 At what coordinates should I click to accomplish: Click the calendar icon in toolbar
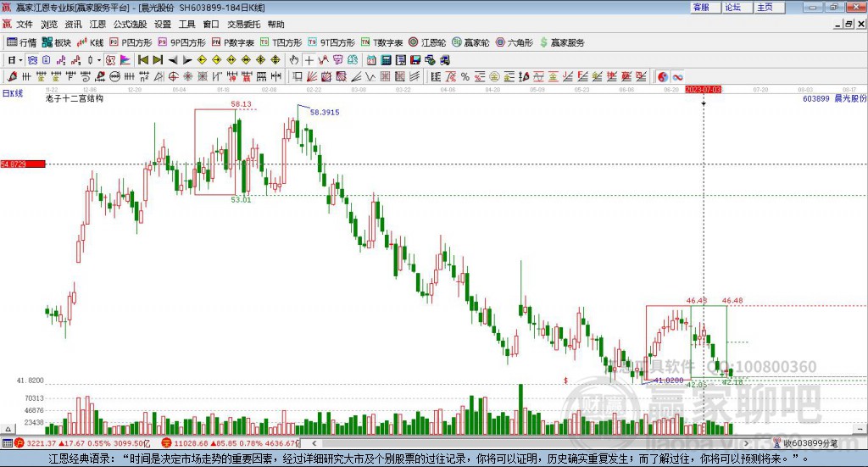pos(371,60)
